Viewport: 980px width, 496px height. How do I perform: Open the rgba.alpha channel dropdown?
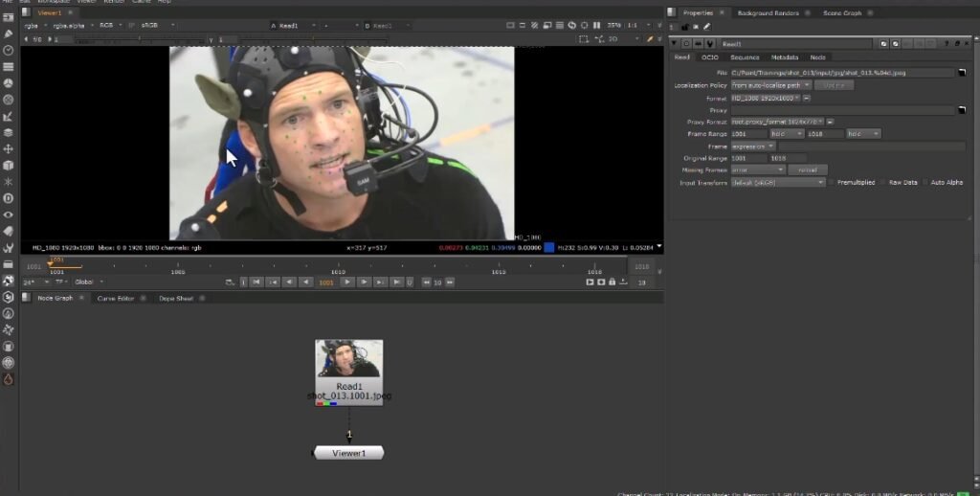[73, 26]
